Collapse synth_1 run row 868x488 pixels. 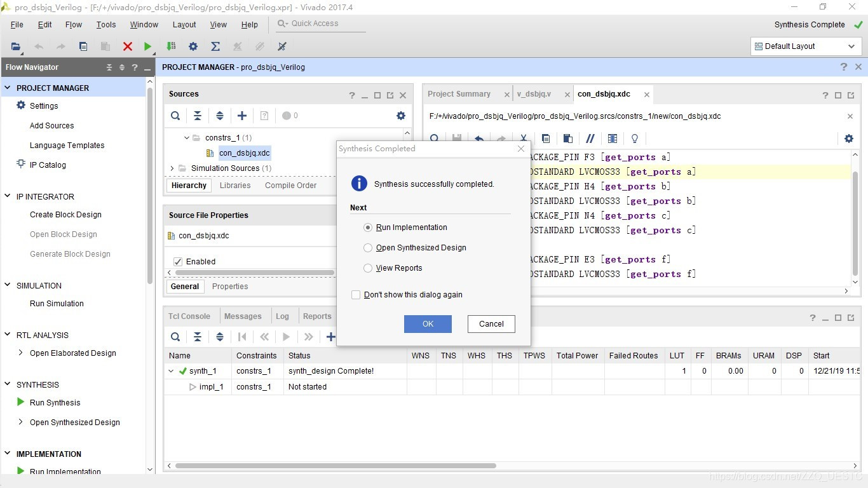coord(171,371)
